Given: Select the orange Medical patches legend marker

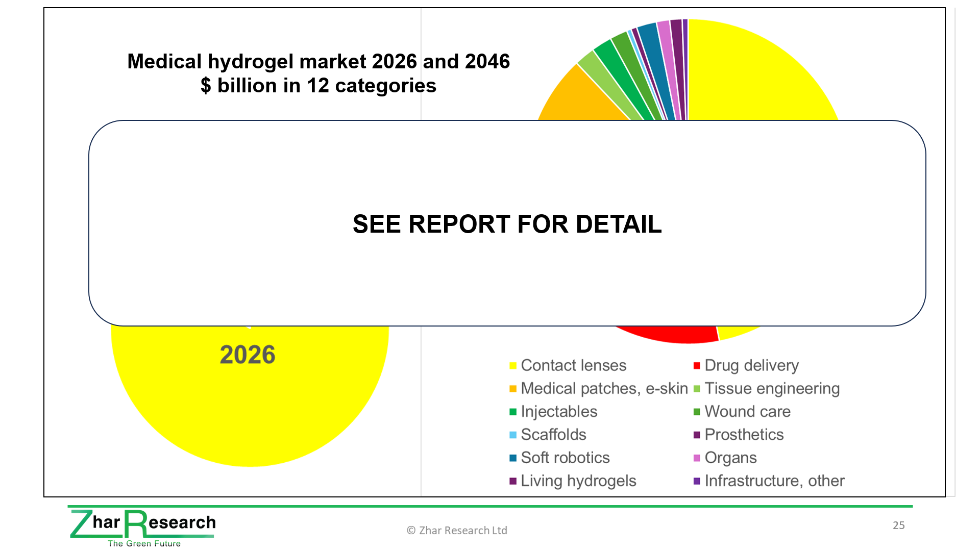Looking at the screenshot, I should (513, 389).
